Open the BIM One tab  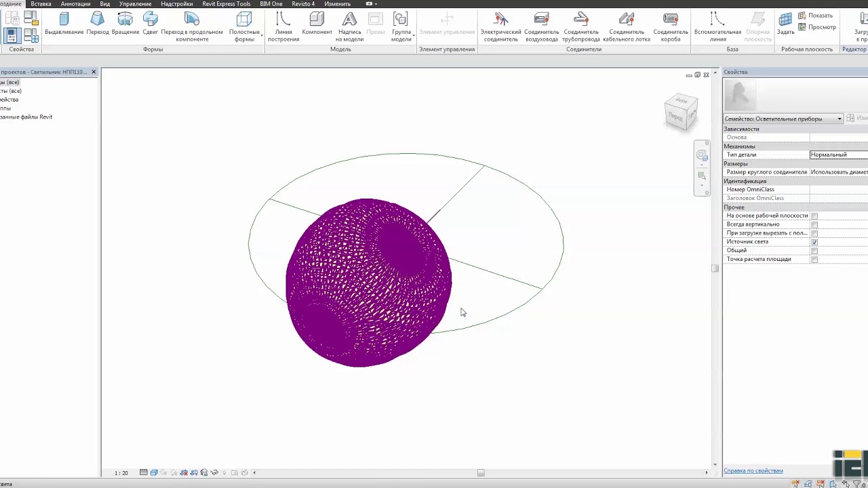tap(271, 4)
